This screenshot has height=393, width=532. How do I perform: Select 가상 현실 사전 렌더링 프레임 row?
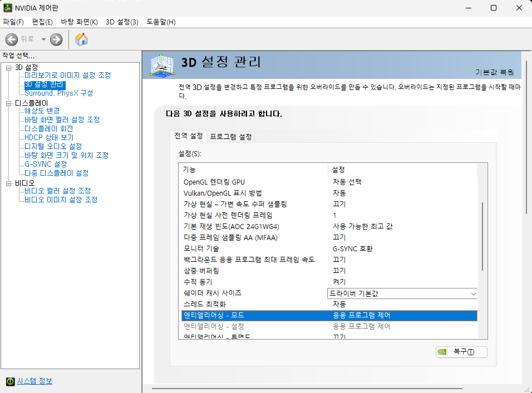click(x=329, y=215)
